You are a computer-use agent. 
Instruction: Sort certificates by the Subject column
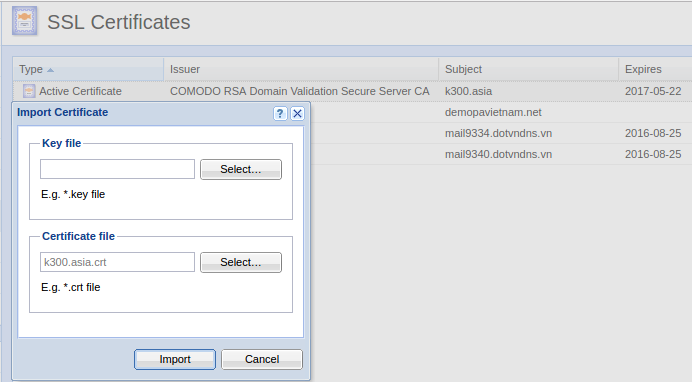[x=528, y=69]
